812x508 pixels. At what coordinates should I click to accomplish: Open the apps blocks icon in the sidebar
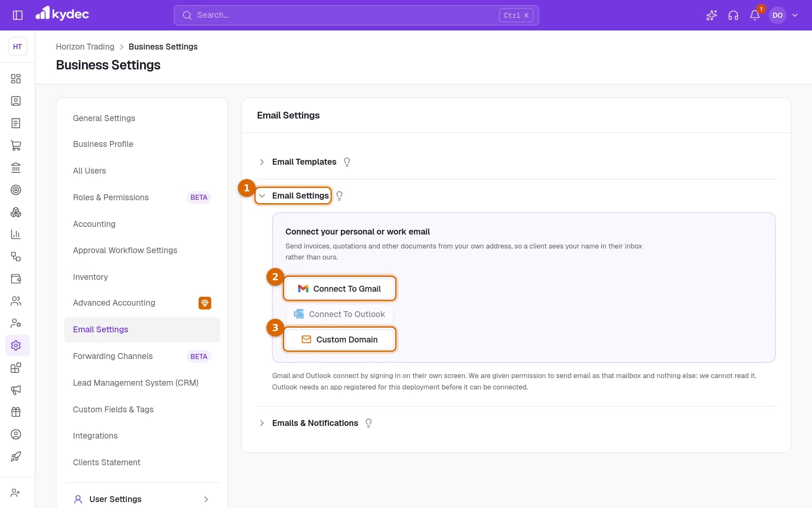click(16, 367)
